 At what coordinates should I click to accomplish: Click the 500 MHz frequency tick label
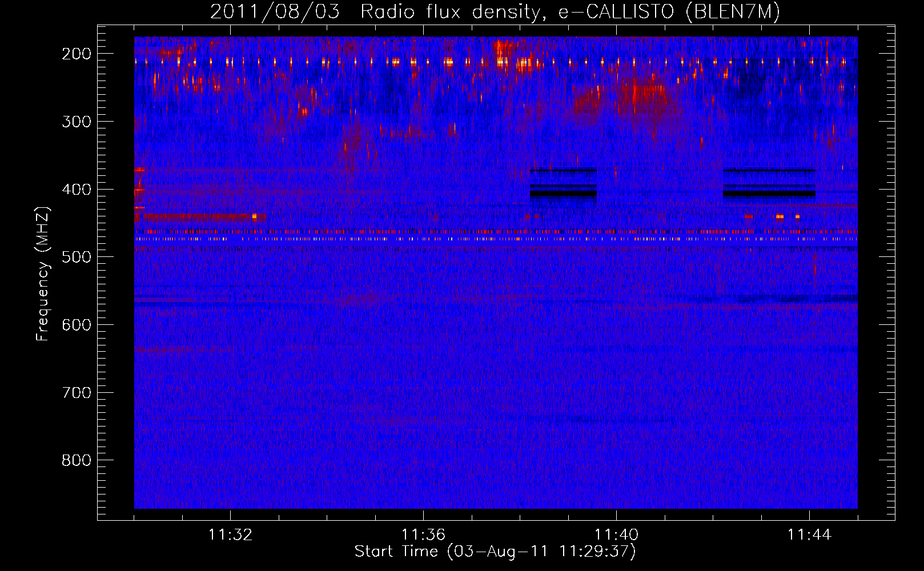click(x=76, y=257)
